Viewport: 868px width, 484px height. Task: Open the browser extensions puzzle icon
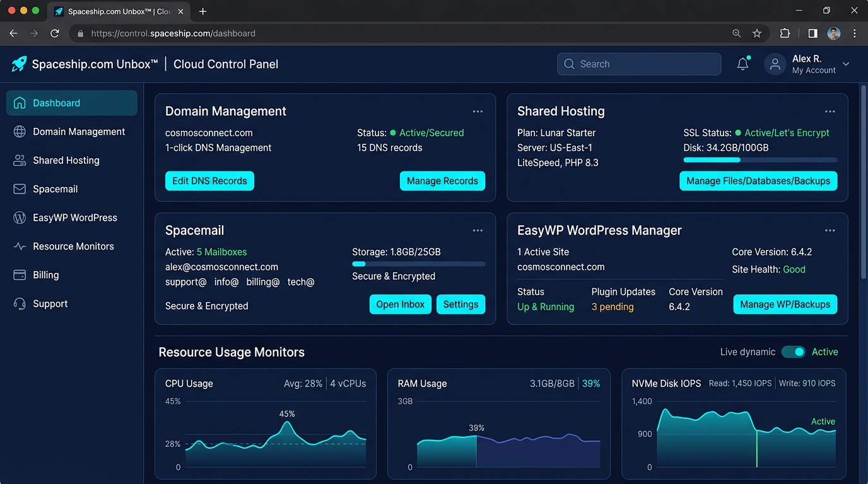pos(785,33)
